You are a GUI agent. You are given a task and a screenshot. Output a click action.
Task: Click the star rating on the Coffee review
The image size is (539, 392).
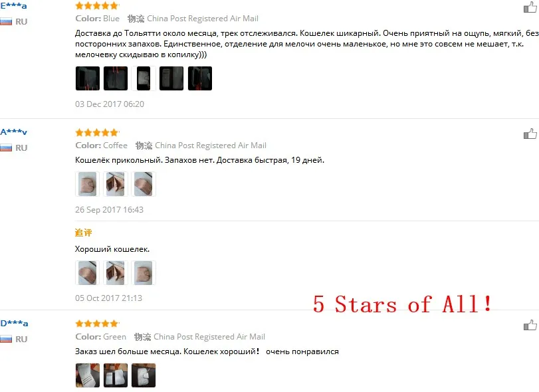[x=97, y=133]
